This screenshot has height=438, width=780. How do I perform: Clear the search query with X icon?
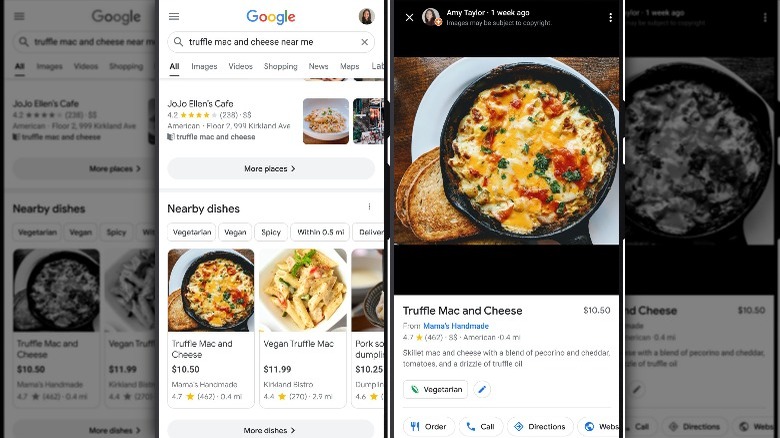365,42
